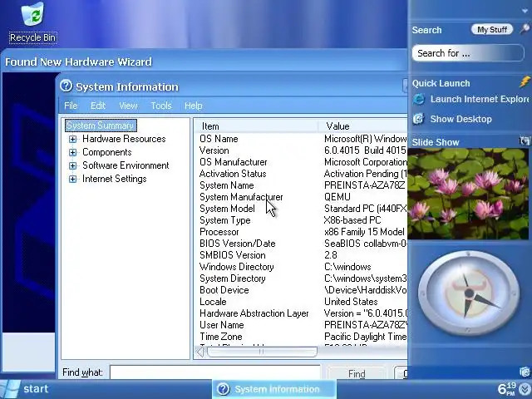Click the taskbar System Information icon
Viewport: 532px width, 399px height.
point(224,389)
